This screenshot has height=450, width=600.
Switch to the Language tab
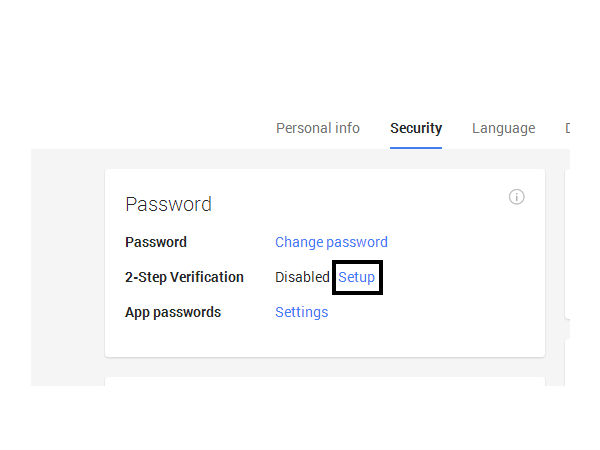(x=503, y=128)
